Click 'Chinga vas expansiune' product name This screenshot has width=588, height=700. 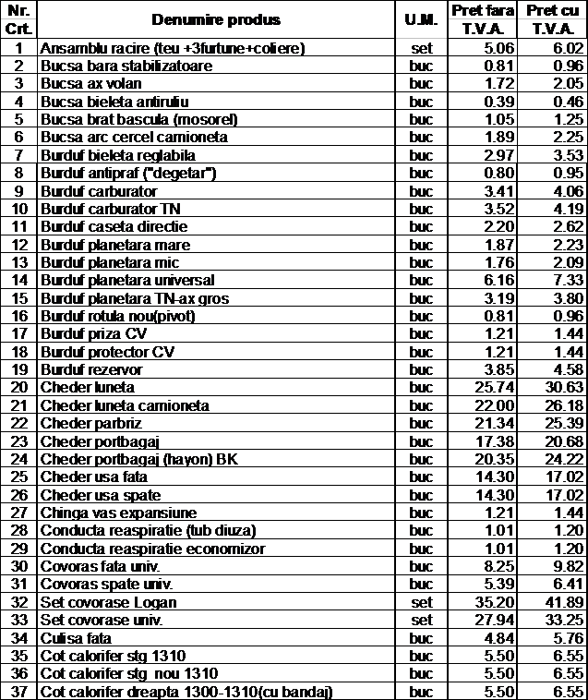(x=216, y=513)
